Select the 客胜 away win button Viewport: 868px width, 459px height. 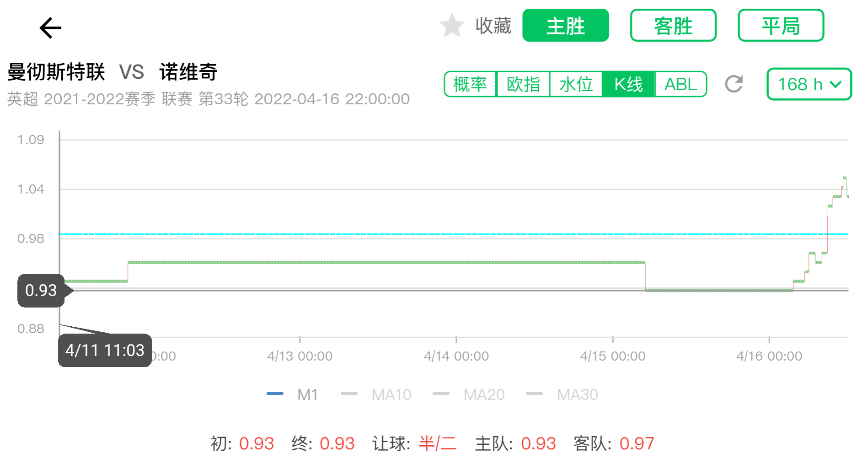click(x=673, y=25)
